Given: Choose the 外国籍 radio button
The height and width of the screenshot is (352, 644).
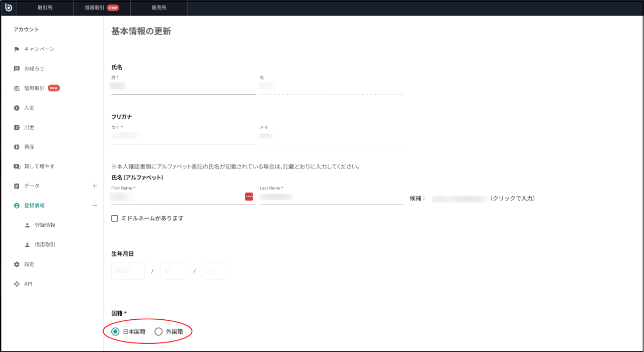Looking at the screenshot, I should tap(159, 331).
